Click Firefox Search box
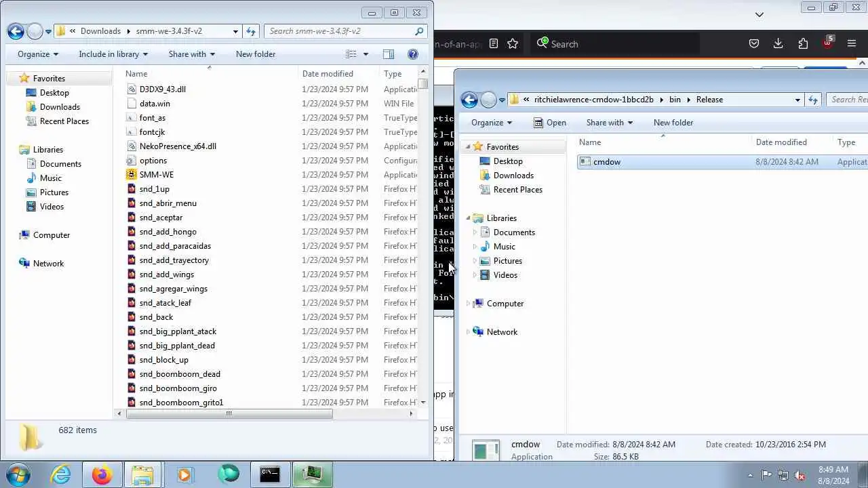This screenshot has height=488, width=868. (614, 44)
